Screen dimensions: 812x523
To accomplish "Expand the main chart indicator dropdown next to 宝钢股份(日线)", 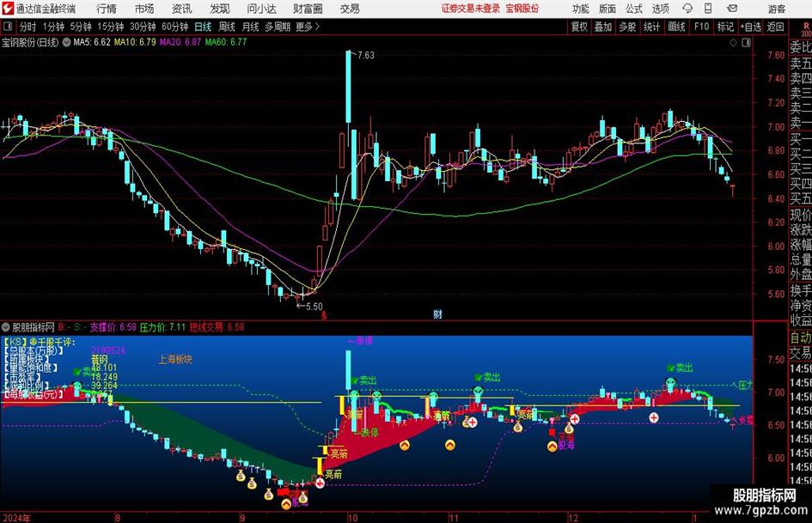I will coord(66,42).
